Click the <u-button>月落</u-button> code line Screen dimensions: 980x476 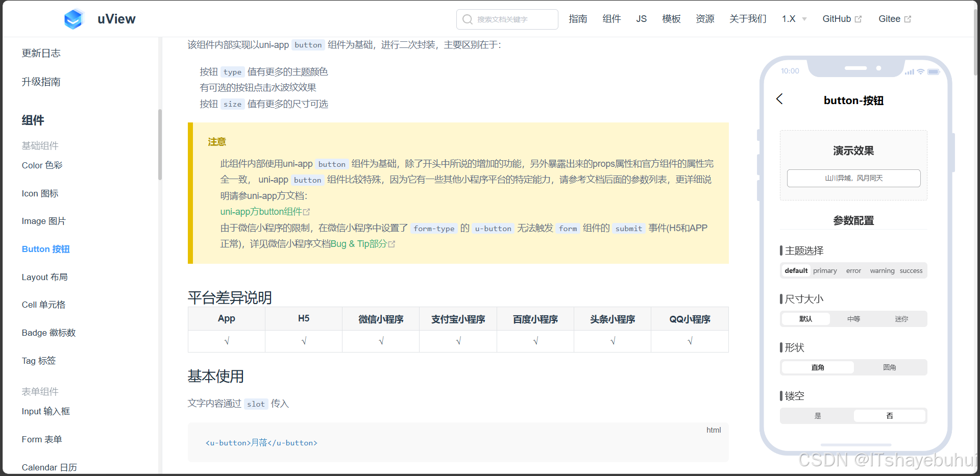point(261,443)
